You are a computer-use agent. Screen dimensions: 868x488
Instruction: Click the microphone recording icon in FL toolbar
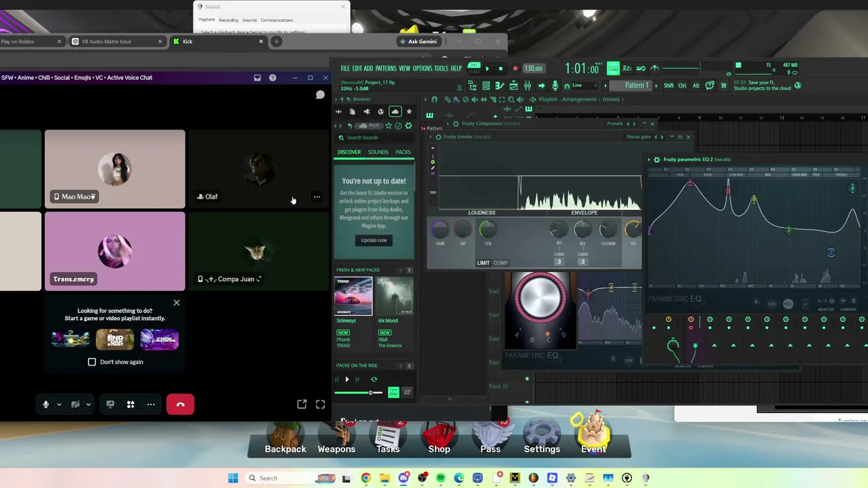click(555, 85)
